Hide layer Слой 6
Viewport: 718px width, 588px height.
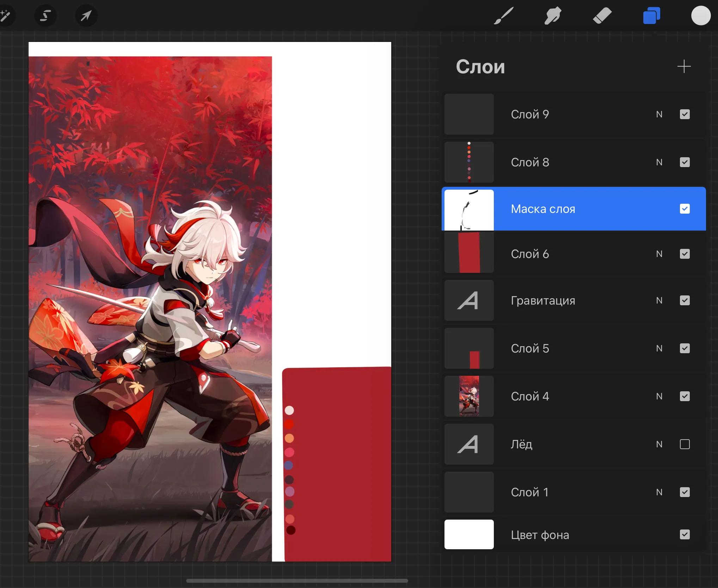click(x=685, y=254)
